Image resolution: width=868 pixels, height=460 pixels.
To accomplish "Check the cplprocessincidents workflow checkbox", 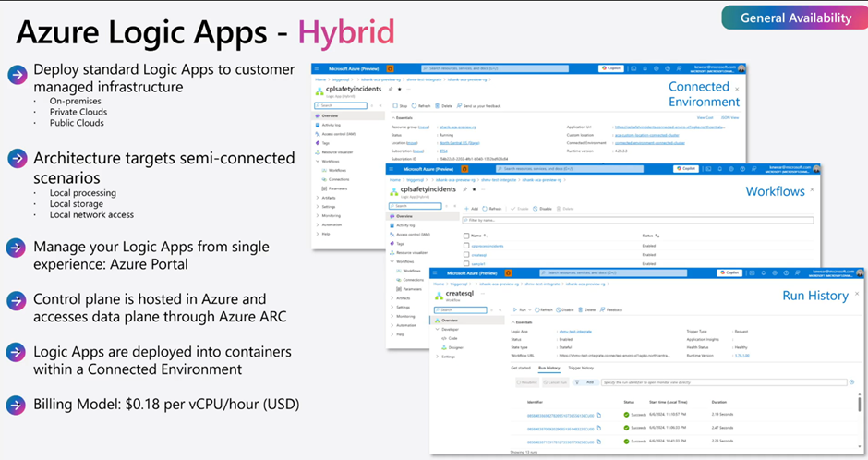I will coord(466,246).
